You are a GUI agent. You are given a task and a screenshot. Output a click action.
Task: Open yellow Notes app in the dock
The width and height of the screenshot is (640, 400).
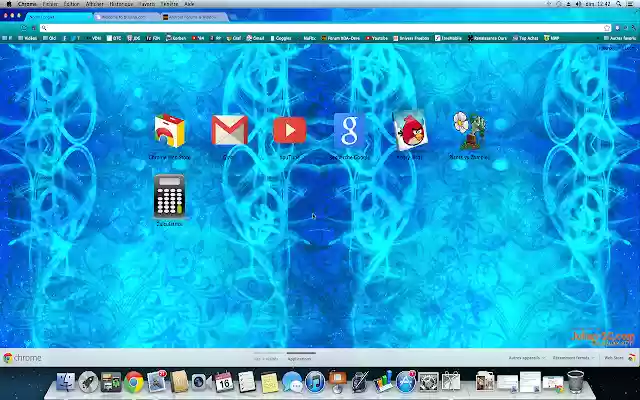(x=269, y=382)
